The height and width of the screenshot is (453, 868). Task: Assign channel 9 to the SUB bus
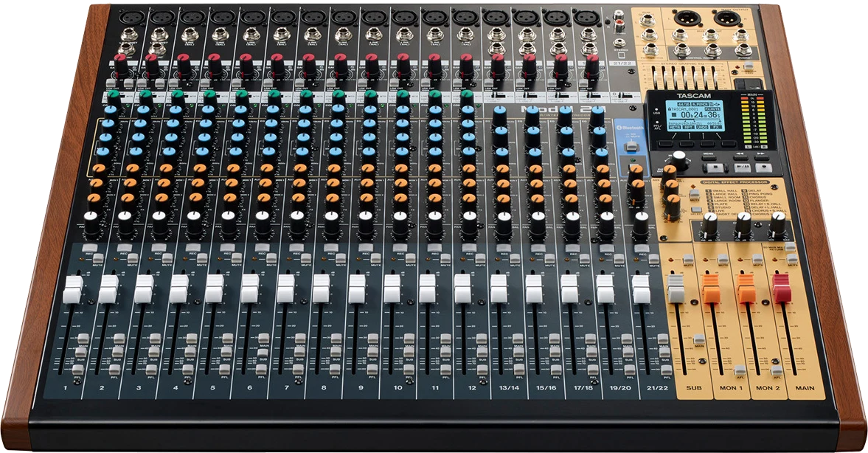point(372,353)
